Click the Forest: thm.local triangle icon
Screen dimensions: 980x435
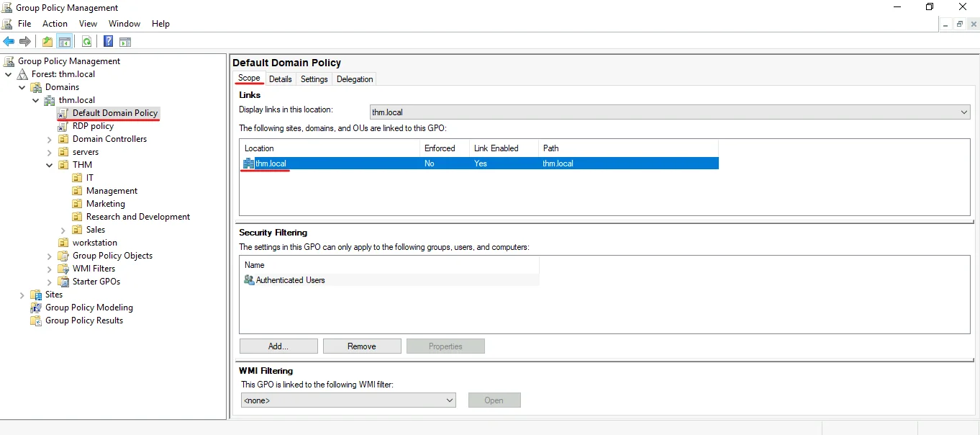[22, 74]
